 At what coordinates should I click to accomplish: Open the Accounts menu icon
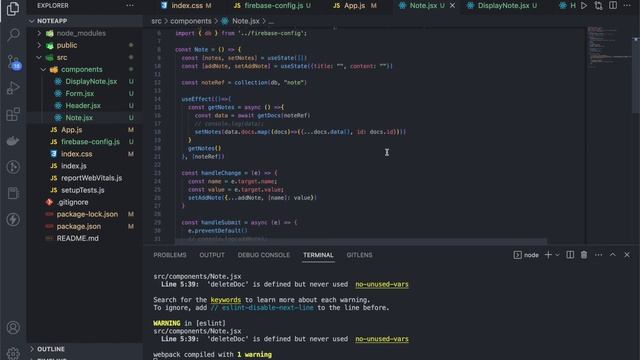13,327
